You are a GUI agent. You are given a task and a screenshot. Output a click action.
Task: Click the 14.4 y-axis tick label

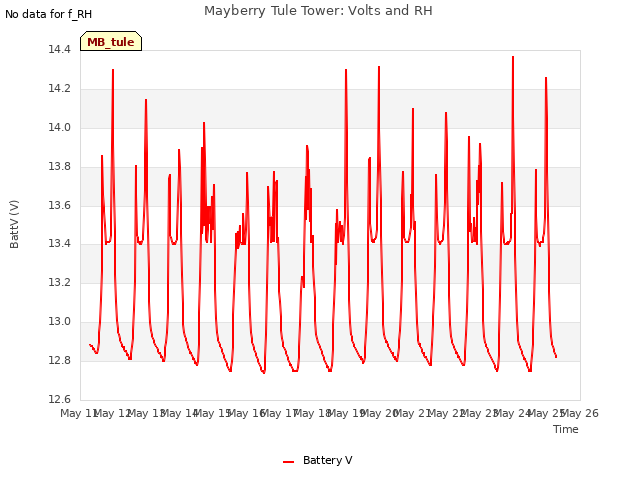click(x=60, y=49)
